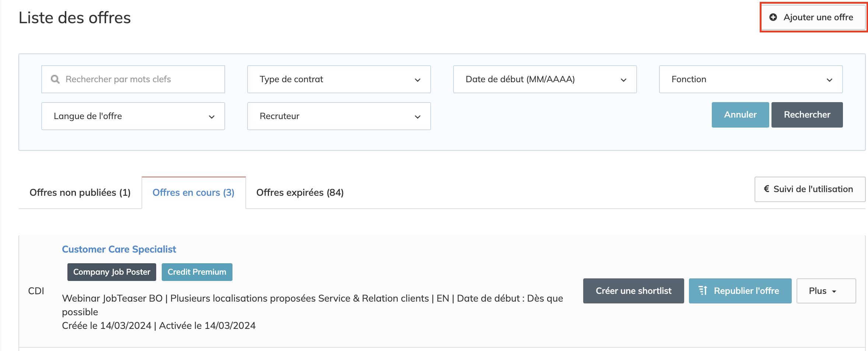Viewport: 868px width, 351px height.
Task: Open the Customer Care Specialist offer
Action: [x=119, y=249]
